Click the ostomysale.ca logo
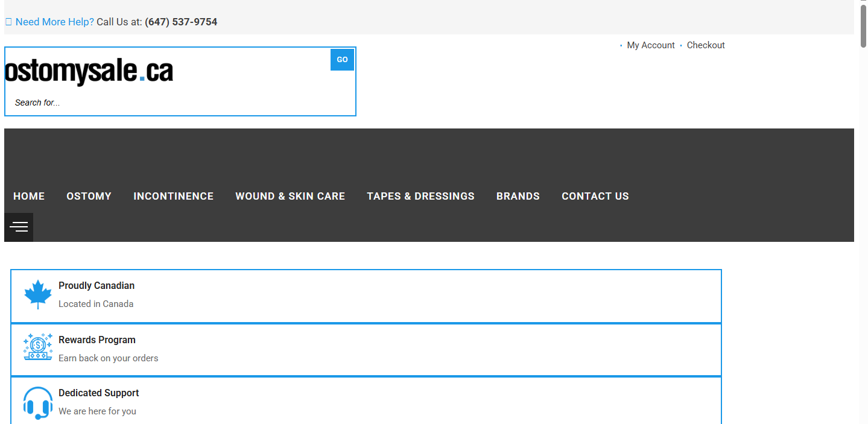868x424 pixels. coord(89,72)
